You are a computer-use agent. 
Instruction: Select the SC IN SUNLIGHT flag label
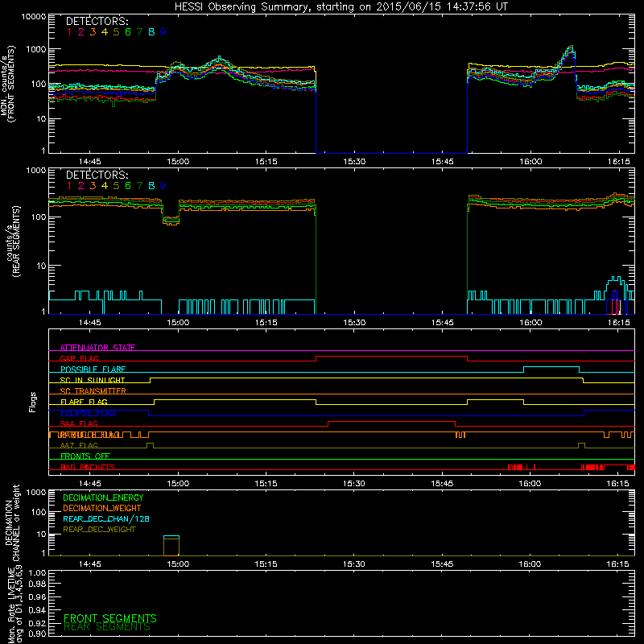[93, 380]
